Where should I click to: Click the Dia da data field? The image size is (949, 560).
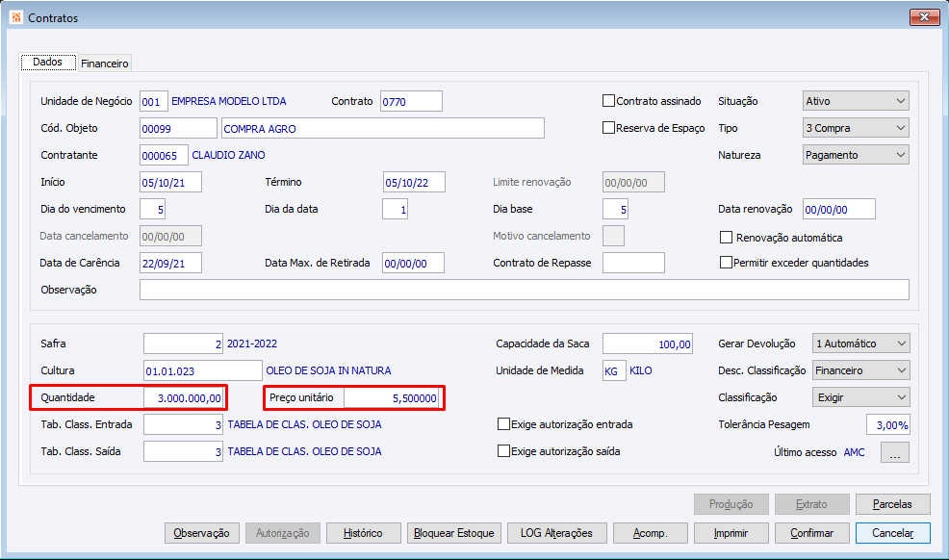pos(396,209)
